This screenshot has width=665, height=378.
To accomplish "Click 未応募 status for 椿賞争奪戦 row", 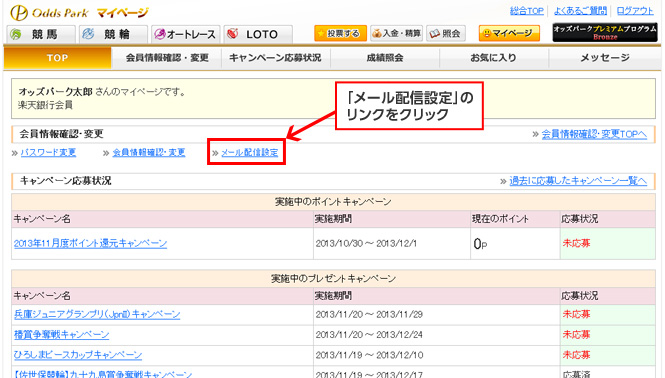I will [576, 335].
